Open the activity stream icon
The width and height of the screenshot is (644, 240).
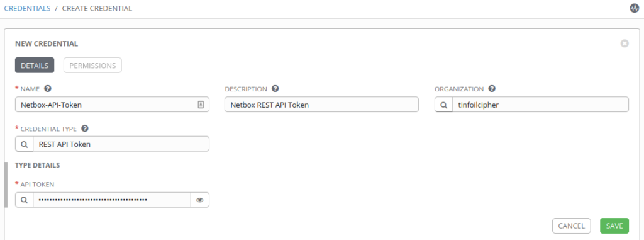[634, 8]
